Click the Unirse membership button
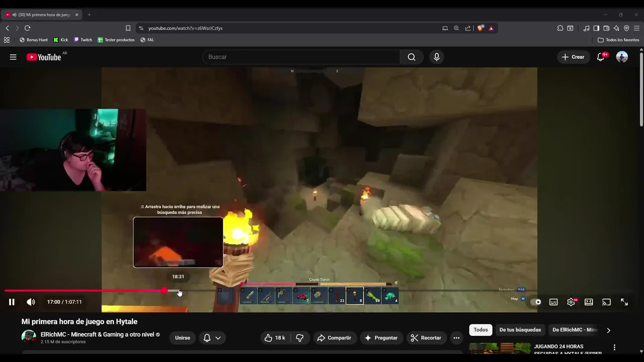 [183, 338]
